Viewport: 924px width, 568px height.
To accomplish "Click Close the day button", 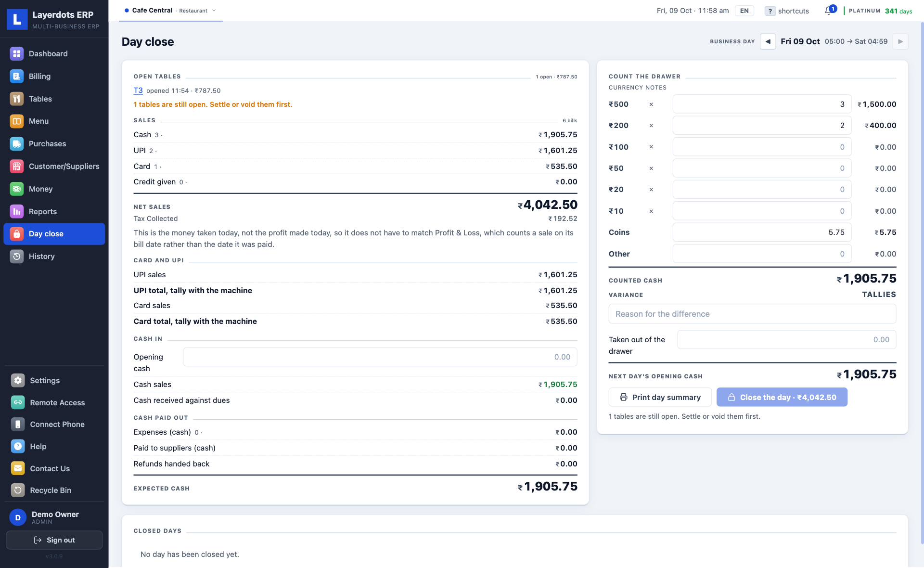I will click(782, 397).
